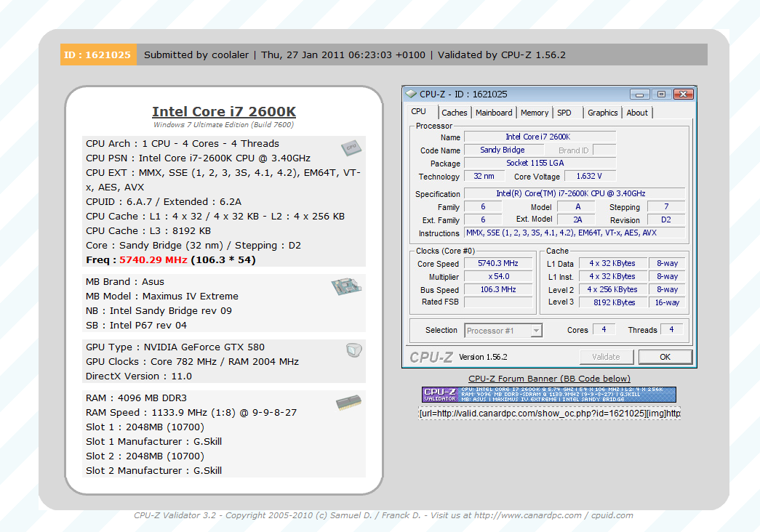Open the Mainboard tab
Screen dimensions: 760x532
[493, 113]
